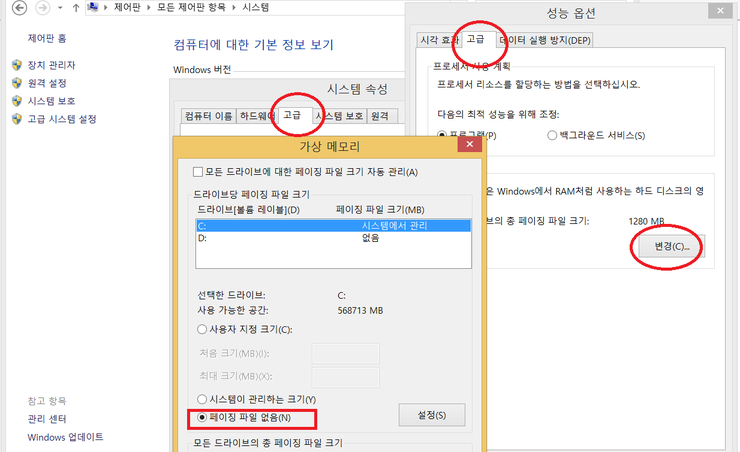
Task: Switch to the 원격 tab in 시스템 속성
Action: click(x=380, y=116)
